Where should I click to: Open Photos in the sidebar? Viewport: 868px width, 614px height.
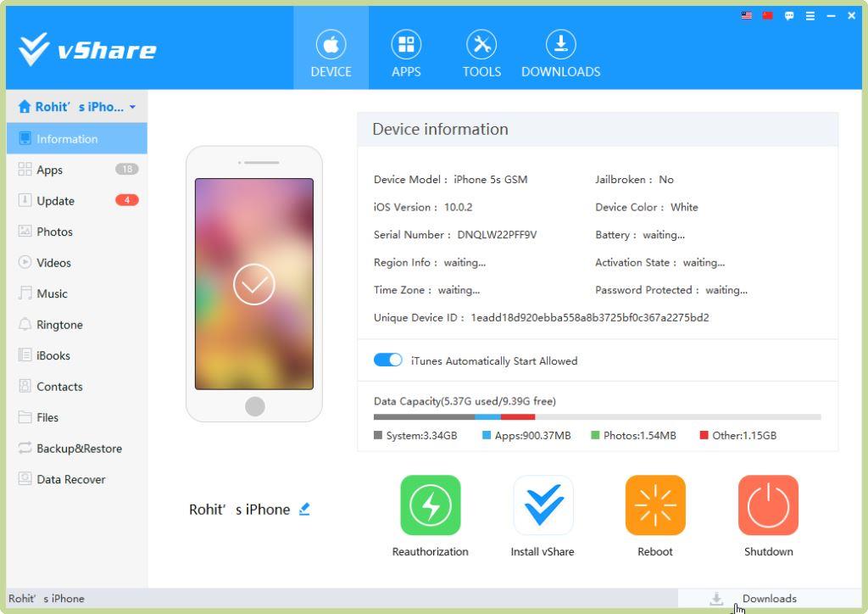77,232
